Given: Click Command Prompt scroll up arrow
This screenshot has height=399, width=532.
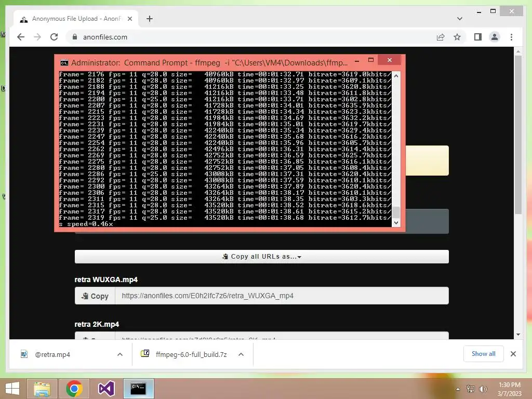Looking at the screenshot, I should pos(395,76).
